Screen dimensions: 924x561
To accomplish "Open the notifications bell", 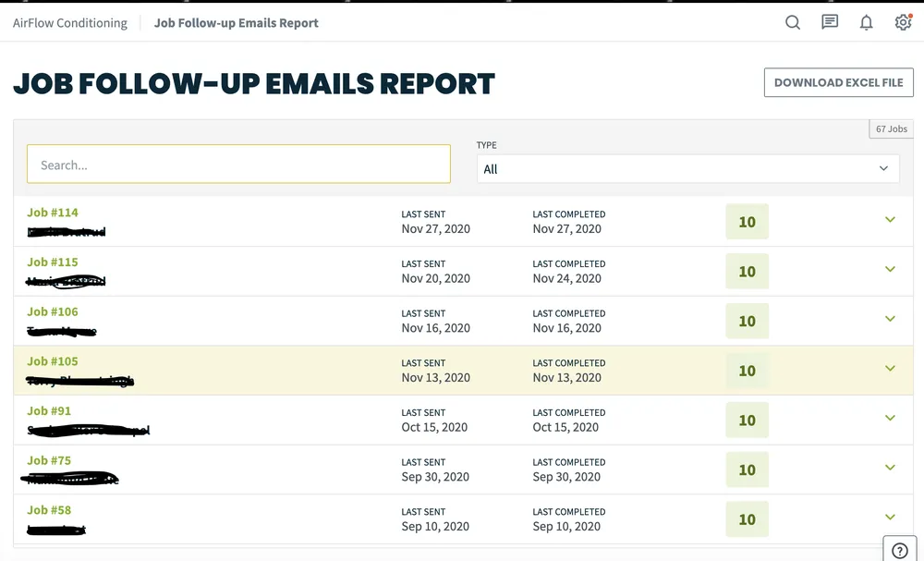I will 866,23.
